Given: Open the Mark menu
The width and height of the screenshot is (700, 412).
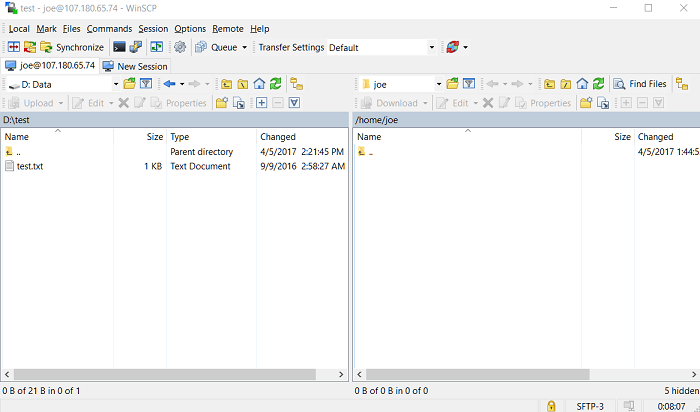Looking at the screenshot, I should 46,29.
